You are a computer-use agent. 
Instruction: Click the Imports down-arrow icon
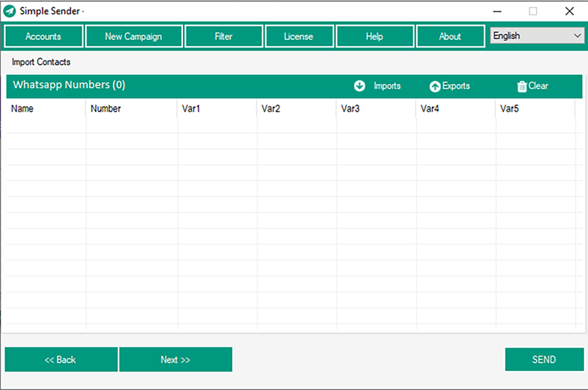tap(359, 86)
